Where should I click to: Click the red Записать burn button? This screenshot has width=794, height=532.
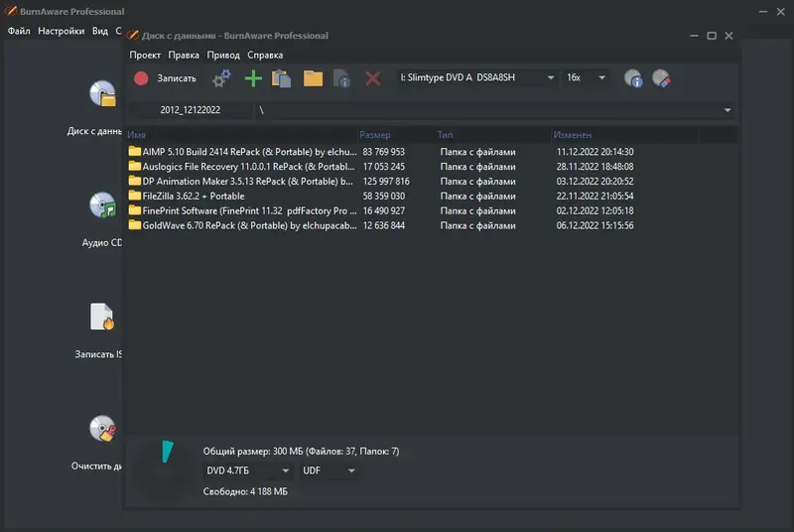pyautogui.click(x=165, y=78)
